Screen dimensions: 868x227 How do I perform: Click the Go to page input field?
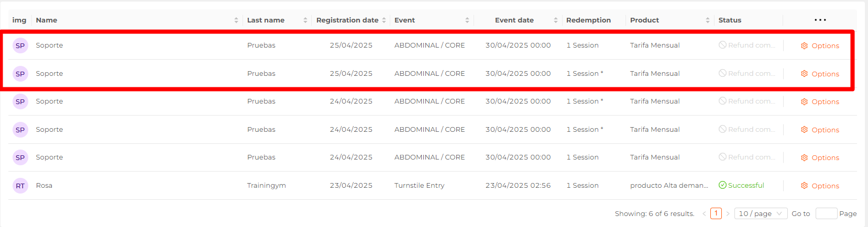click(826, 213)
